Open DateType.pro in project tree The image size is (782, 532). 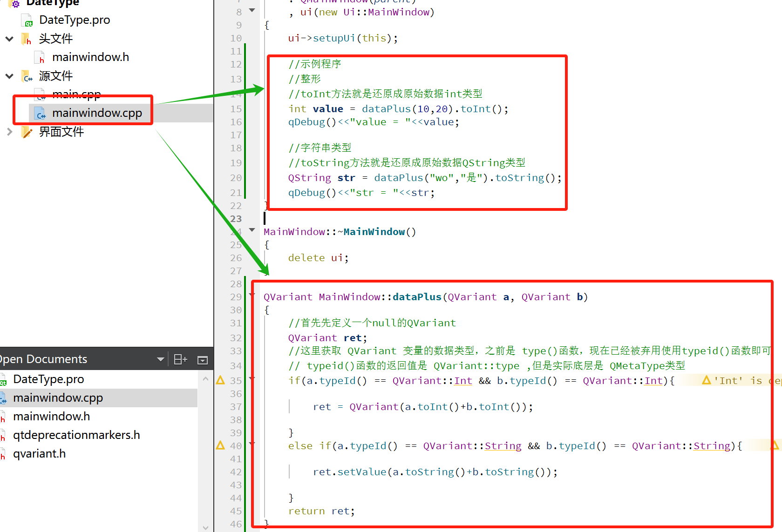point(75,20)
